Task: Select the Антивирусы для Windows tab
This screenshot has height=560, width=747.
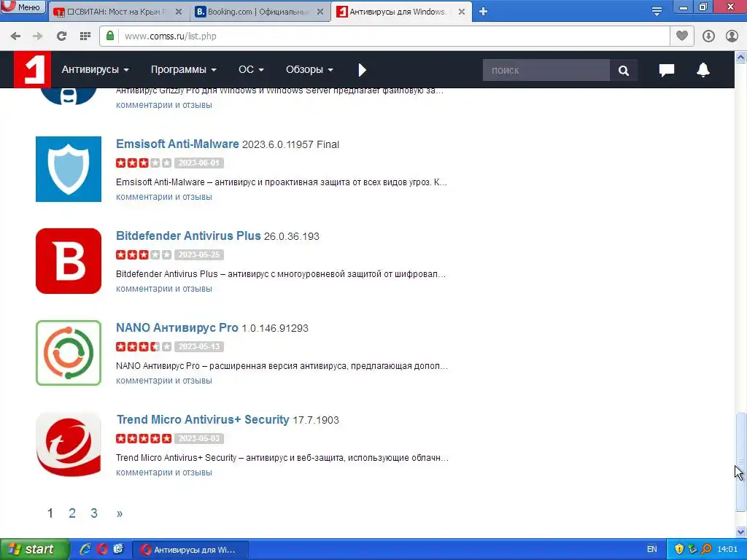Action: (x=398, y=12)
